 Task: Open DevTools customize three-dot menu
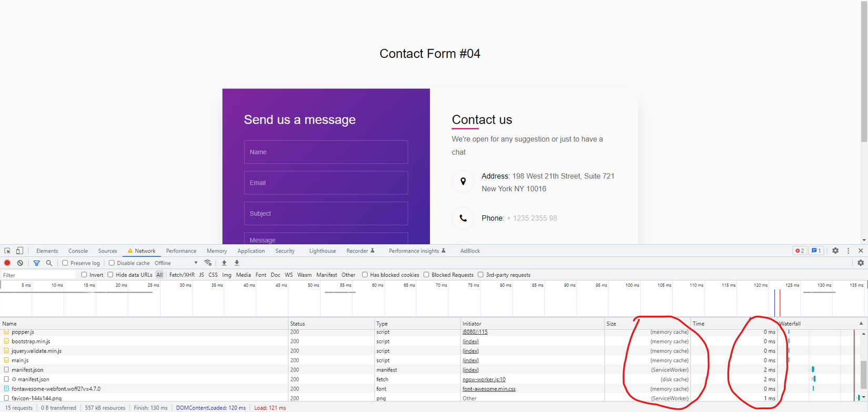[848, 251]
